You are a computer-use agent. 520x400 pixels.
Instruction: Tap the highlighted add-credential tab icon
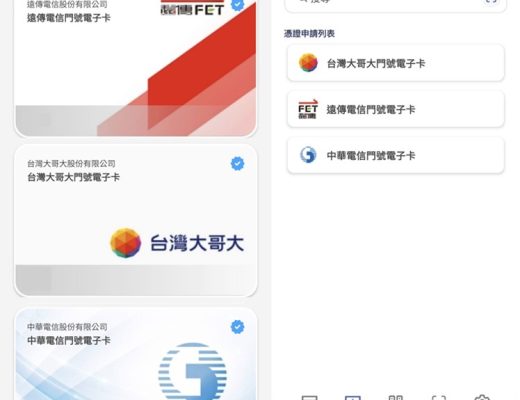[x=353, y=397]
